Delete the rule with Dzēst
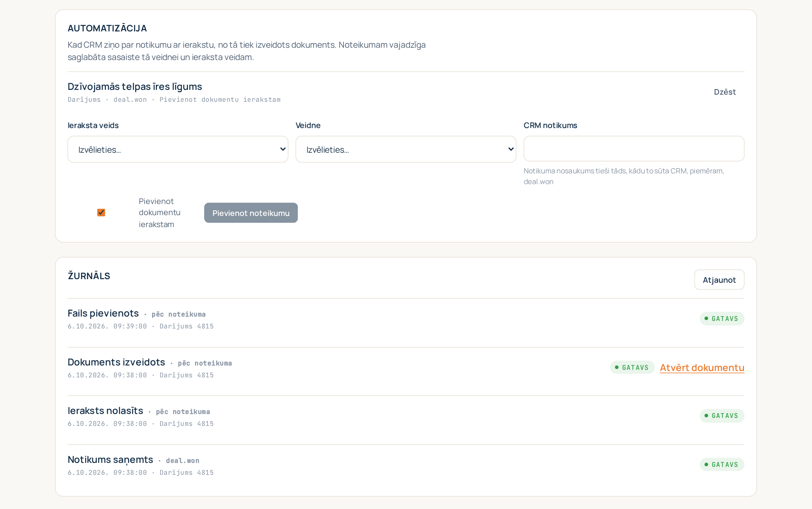Viewport: 812px width, 509px height. pos(725,92)
